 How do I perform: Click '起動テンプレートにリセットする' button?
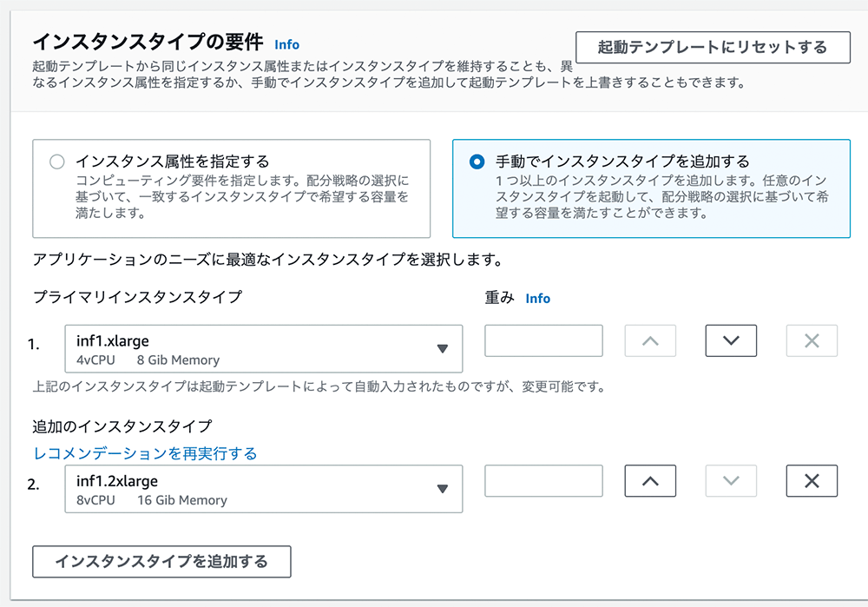[x=713, y=47]
